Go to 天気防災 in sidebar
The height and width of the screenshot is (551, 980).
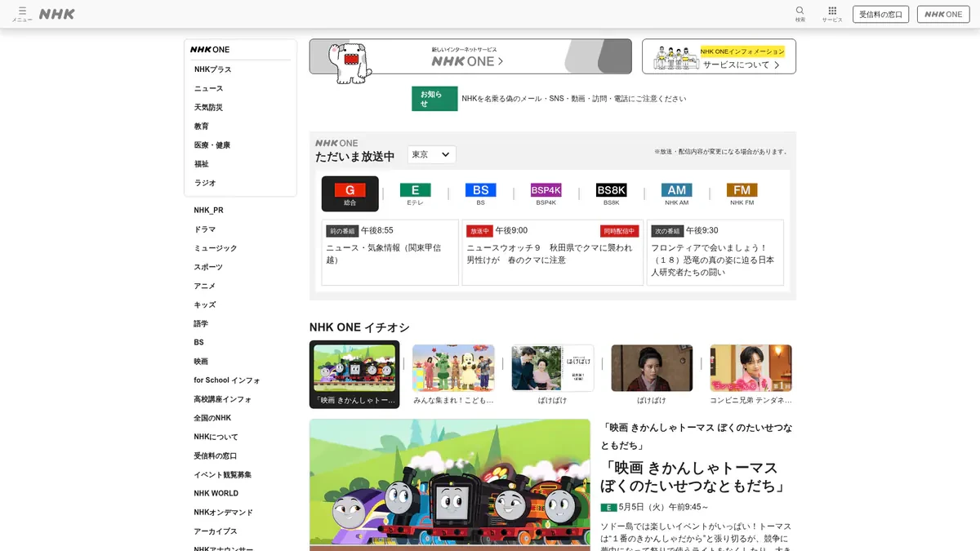coord(208,107)
